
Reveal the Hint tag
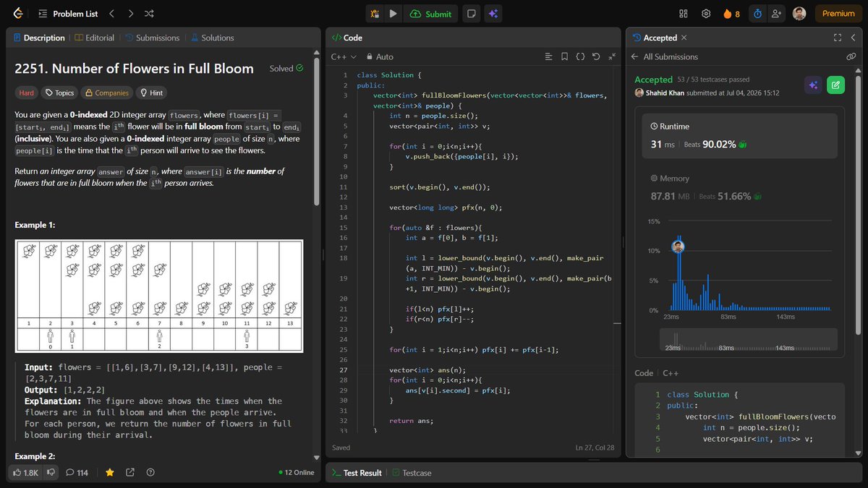point(150,93)
